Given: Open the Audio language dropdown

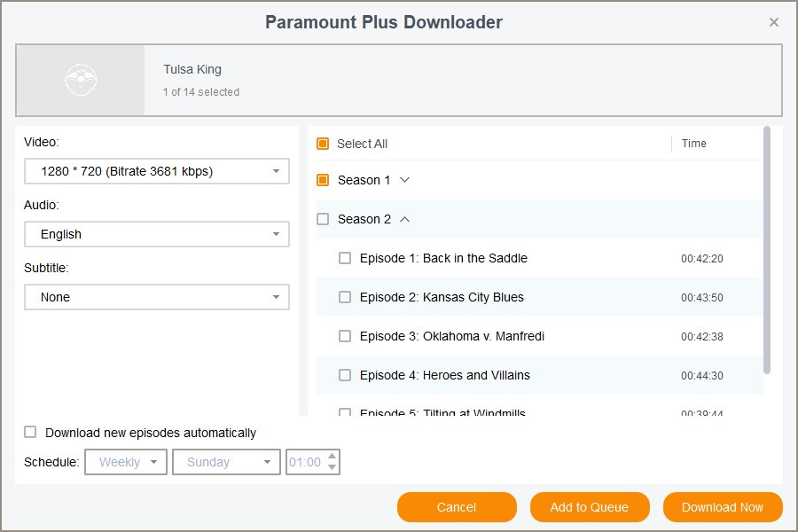Looking at the screenshot, I should (x=157, y=234).
